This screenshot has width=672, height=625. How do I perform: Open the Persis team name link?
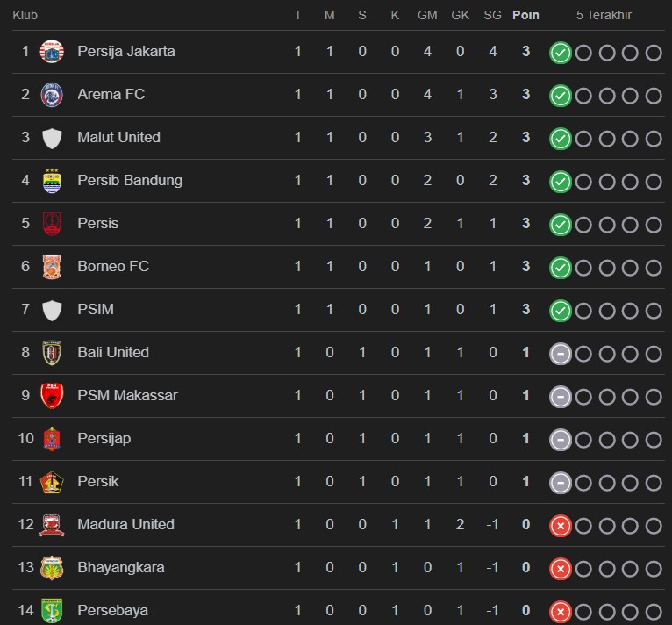coord(97,223)
